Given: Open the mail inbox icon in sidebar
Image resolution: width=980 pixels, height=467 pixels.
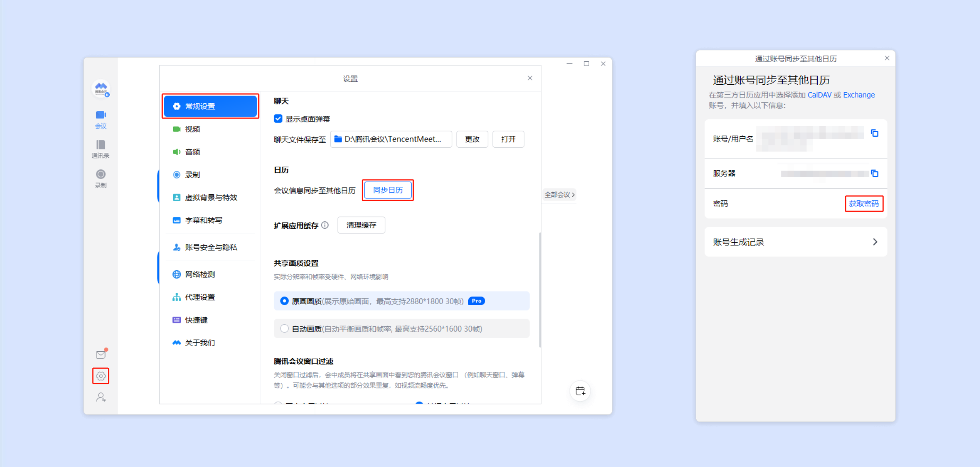Looking at the screenshot, I should [101, 354].
